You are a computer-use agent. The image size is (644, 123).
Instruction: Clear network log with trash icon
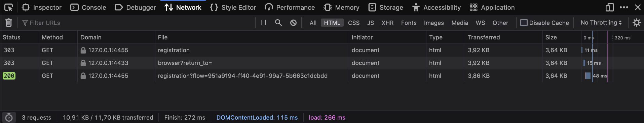9,23
